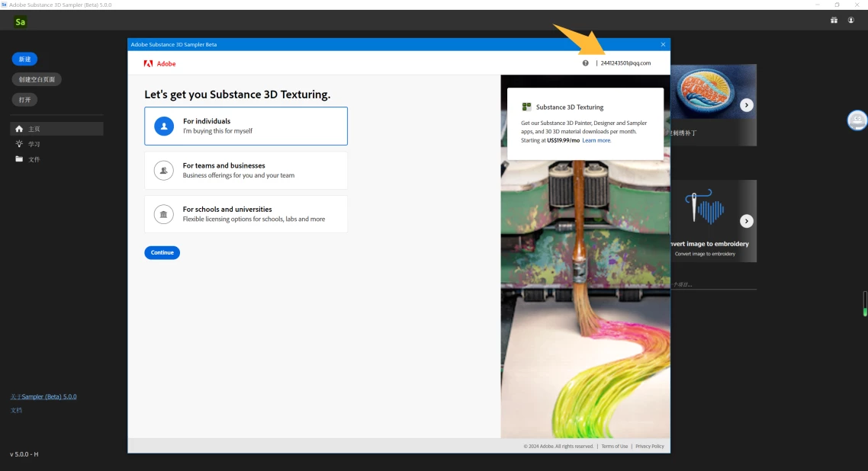Expand next arrow on embroidered patch card
The image size is (868, 471).
(x=746, y=105)
